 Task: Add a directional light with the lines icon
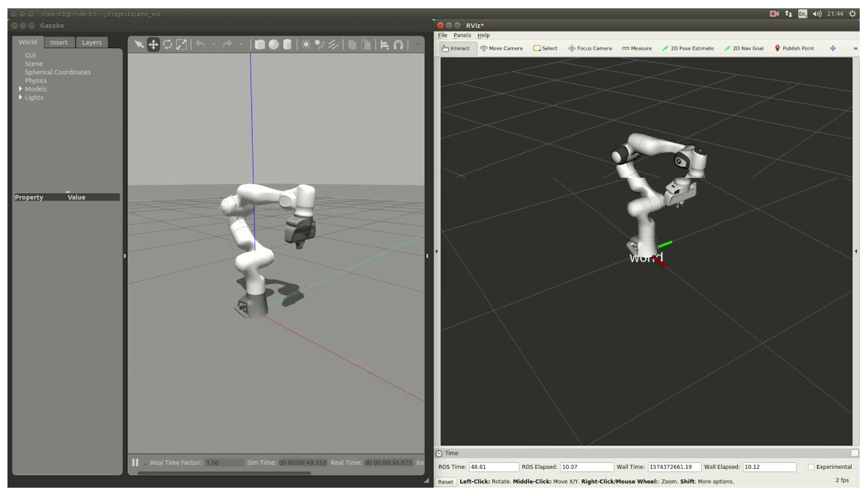tap(333, 45)
